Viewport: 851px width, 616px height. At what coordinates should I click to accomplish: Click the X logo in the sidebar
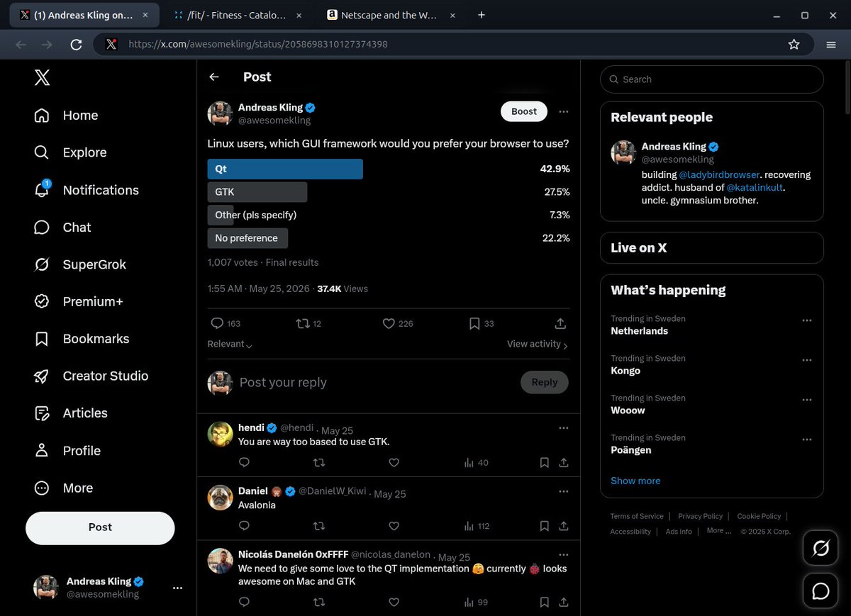click(42, 78)
